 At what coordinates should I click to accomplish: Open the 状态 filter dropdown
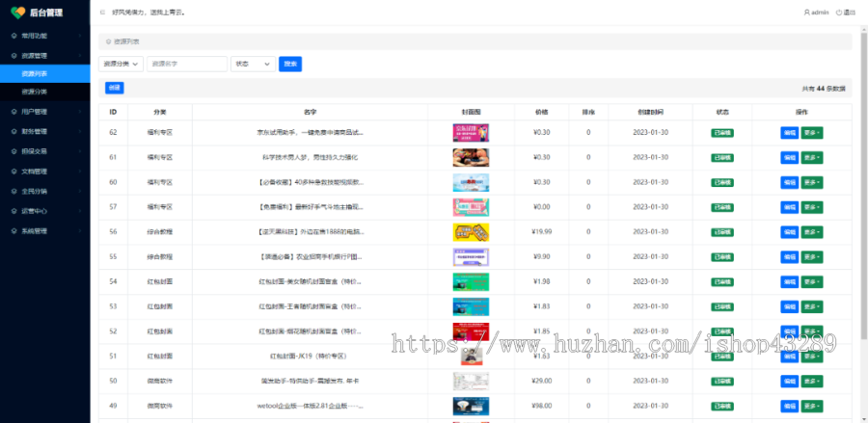click(x=253, y=65)
